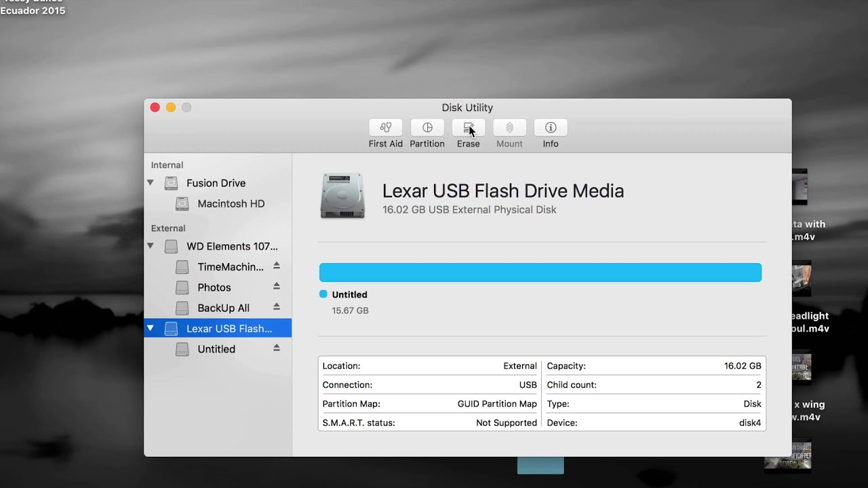Collapse the WD Elements tree

(151, 246)
